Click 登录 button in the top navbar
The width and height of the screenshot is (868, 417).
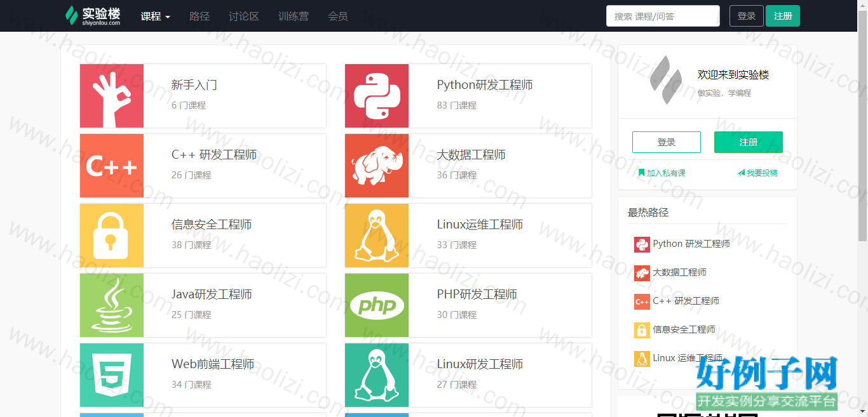pos(747,16)
